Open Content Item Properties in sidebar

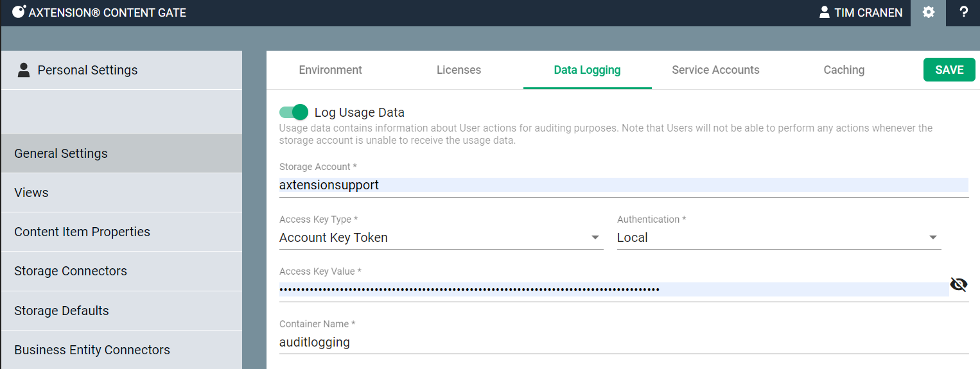[82, 232]
